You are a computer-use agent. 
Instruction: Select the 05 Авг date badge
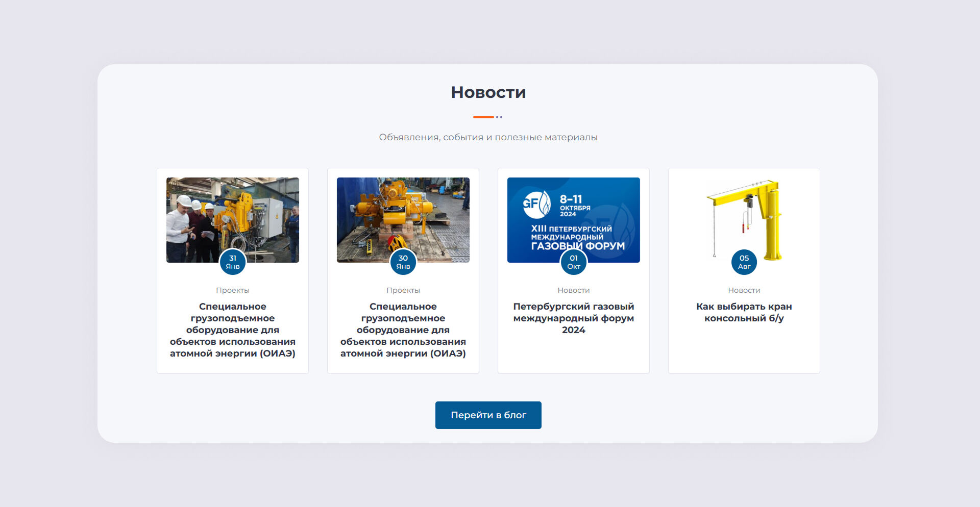(x=744, y=262)
